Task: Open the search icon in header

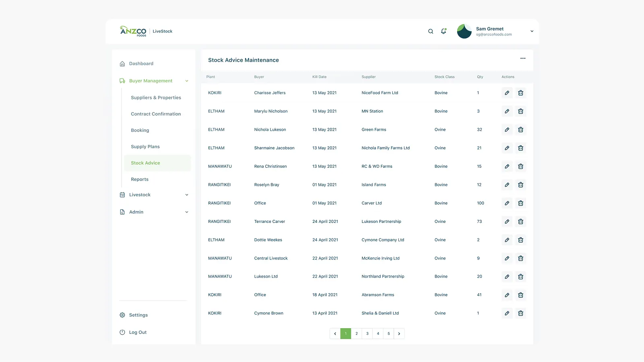Action: 431,31
